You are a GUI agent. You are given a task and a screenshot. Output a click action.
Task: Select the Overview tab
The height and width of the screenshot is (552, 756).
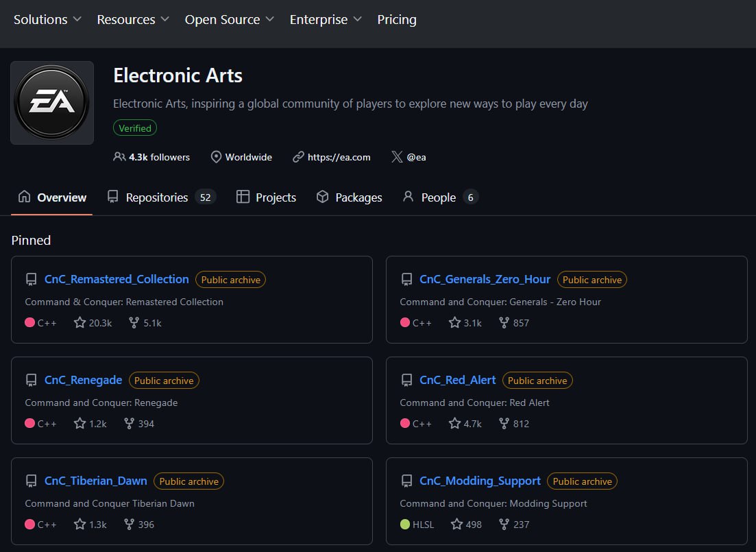[x=51, y=197]
